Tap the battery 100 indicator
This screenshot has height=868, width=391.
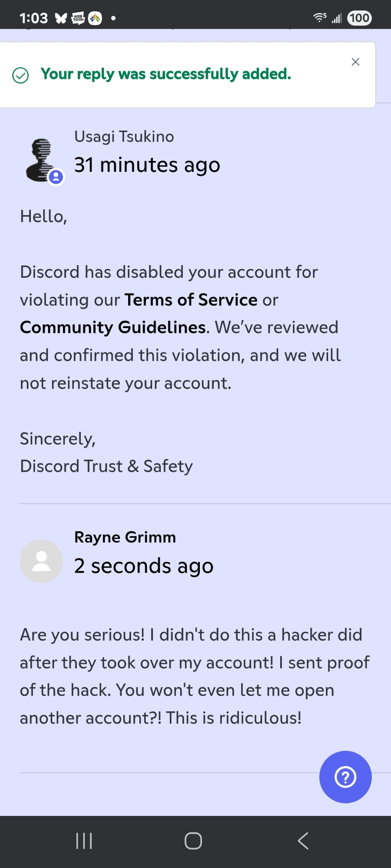coord(359,18)
